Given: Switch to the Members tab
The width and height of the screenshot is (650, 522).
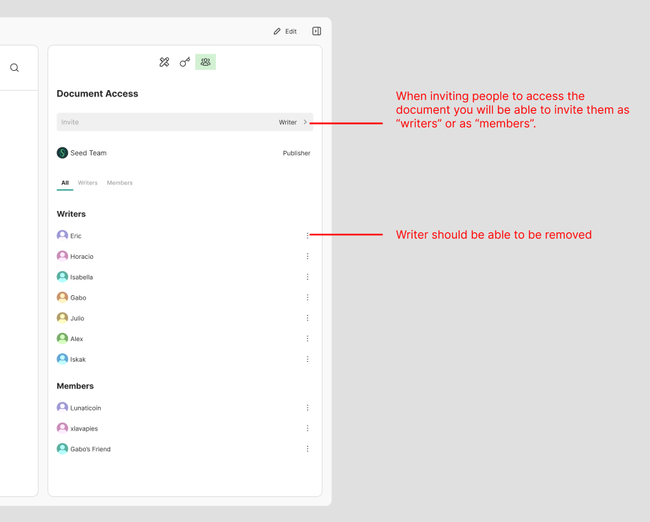Looking at the screenshot, I should 120,183.
